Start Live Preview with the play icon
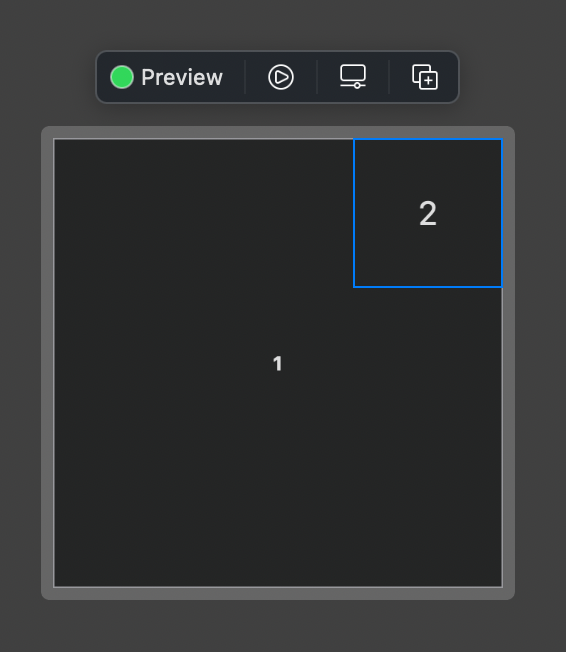 281,77
